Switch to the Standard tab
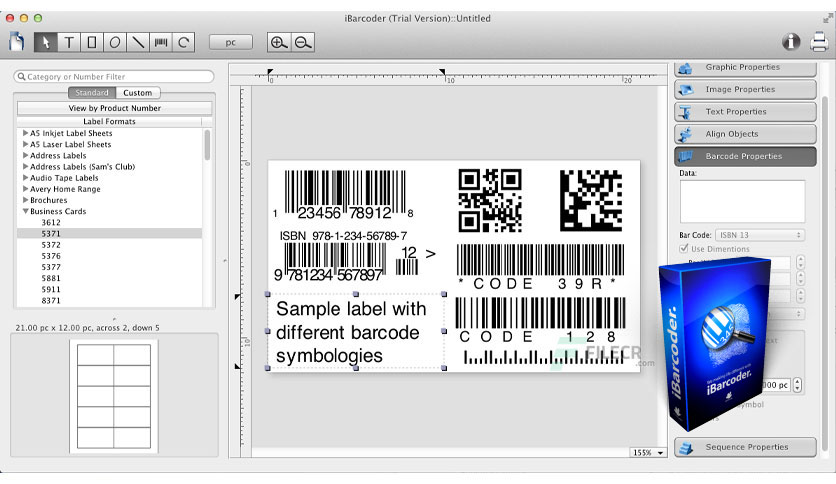 92,93
